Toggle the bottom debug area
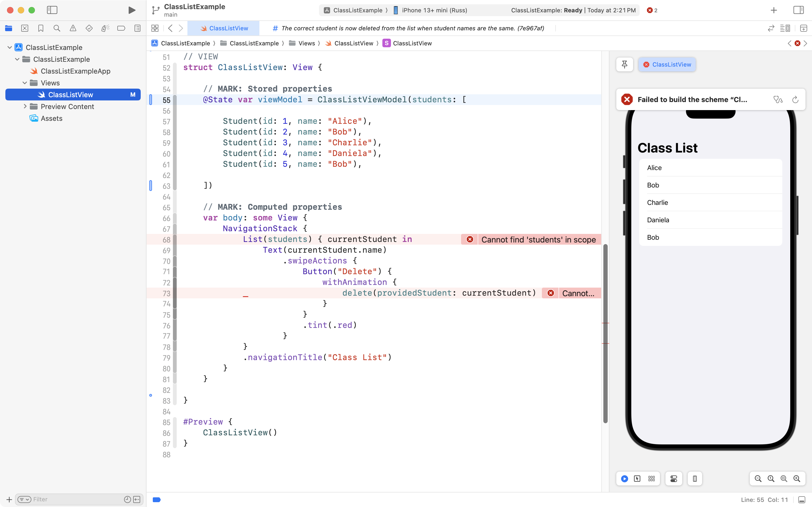This screenshot has width=812, height=507. [802, 500]
